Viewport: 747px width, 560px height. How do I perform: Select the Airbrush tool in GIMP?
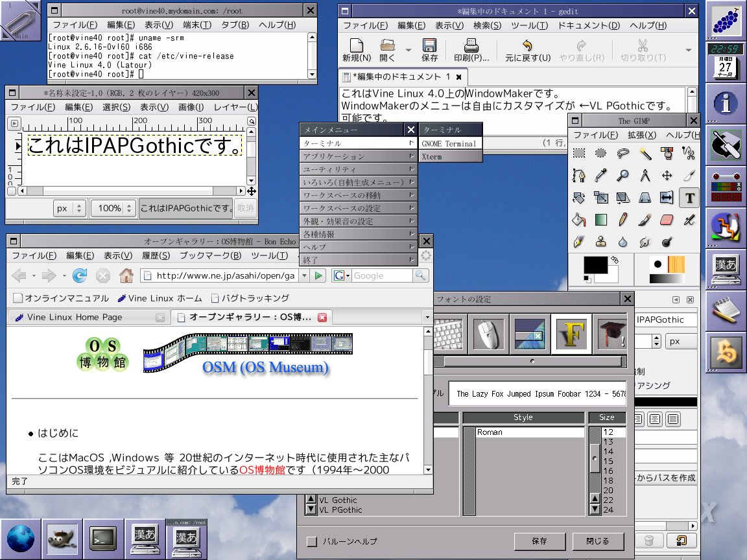pos(689,220)
